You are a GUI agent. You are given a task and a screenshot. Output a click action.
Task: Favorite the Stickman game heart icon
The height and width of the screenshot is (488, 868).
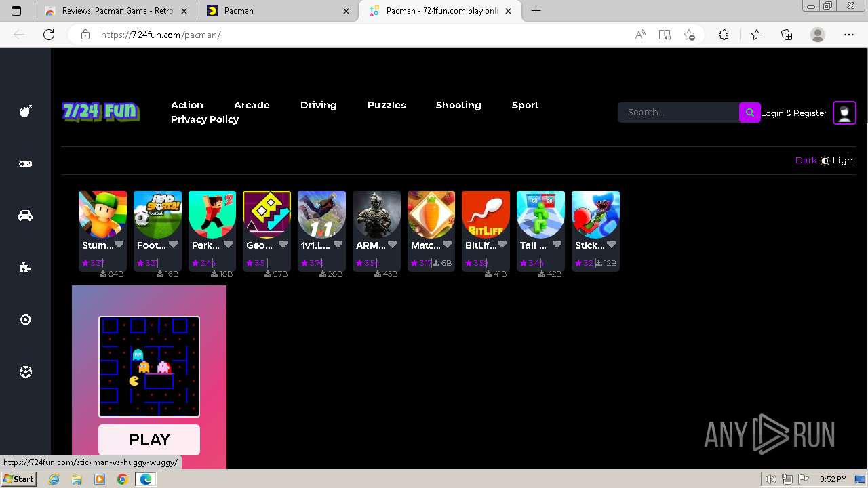611,245
